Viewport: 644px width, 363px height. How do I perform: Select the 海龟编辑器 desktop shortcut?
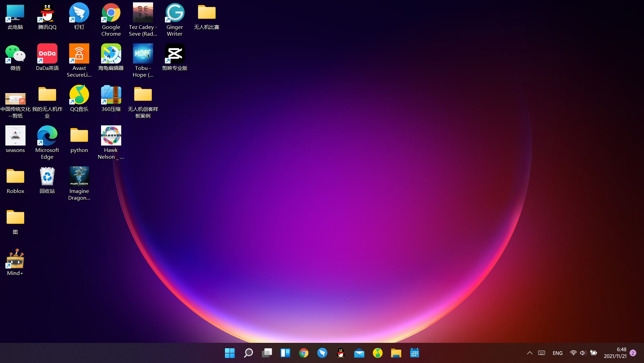coord(111,58)
